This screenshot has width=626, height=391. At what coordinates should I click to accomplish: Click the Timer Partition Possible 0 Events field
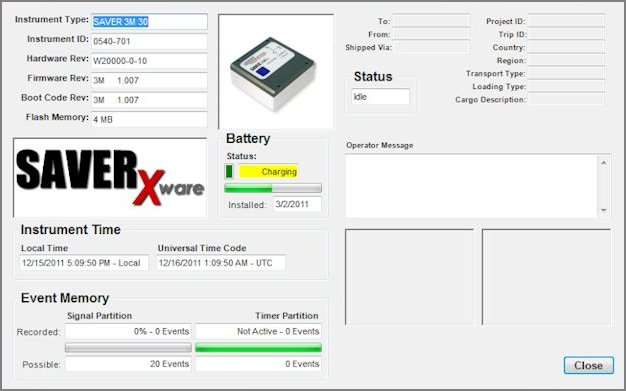[258, 364]
